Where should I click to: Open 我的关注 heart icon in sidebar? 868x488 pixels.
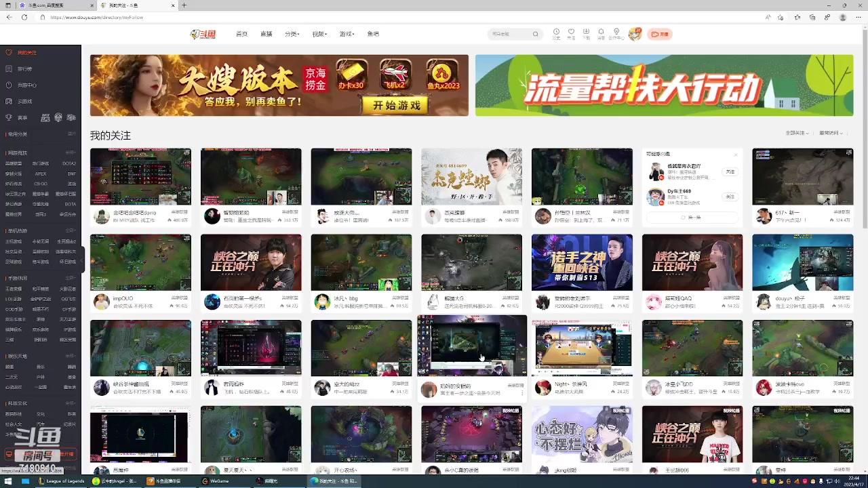(x=9, y=52)
